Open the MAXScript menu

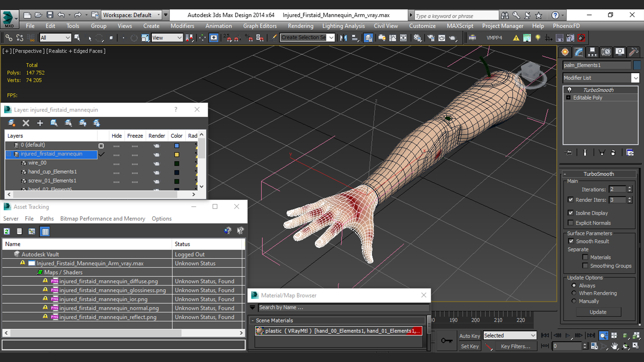(460, 26)
